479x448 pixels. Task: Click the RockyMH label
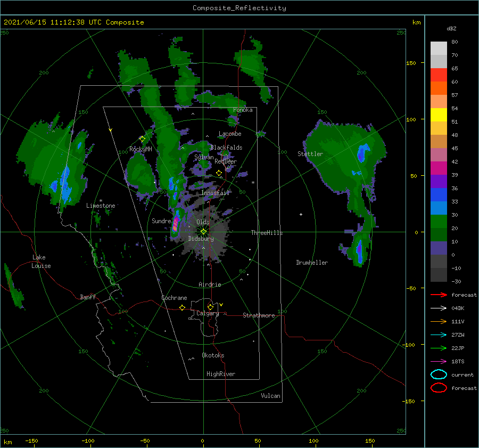141,149
